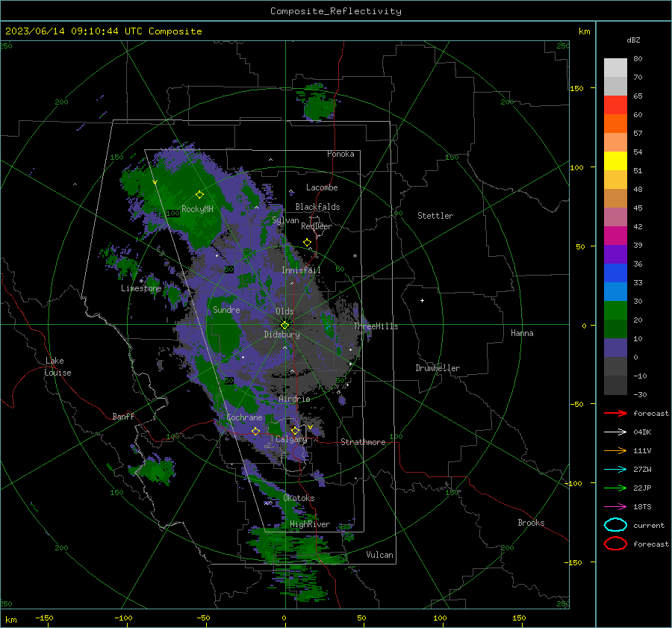
Task: Click the Cochrane label
Action: click(244, 417)
